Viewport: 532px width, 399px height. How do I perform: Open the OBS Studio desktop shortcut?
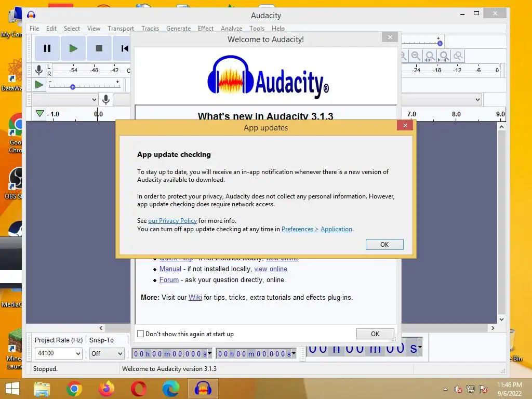(14, 183)
